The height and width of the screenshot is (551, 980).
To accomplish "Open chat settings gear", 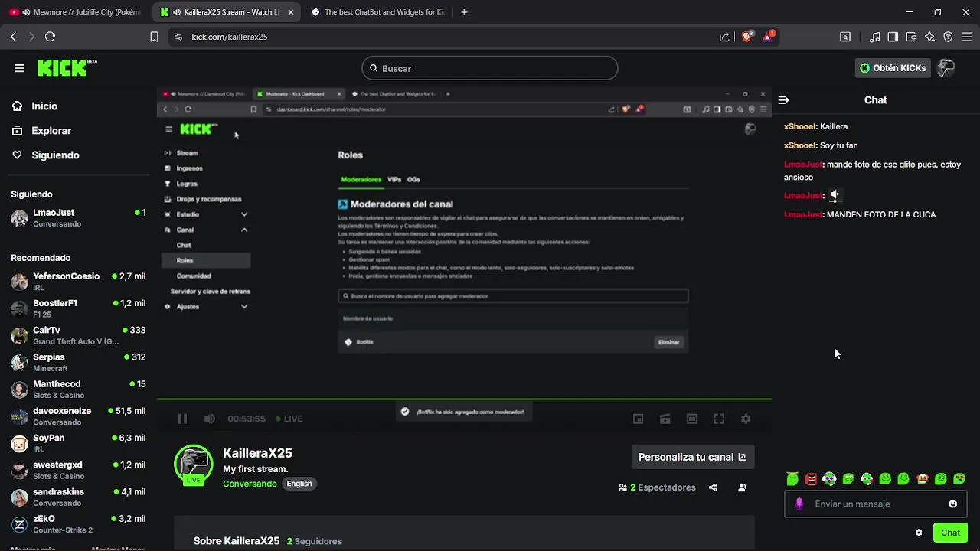I will (x=919, y=533).
